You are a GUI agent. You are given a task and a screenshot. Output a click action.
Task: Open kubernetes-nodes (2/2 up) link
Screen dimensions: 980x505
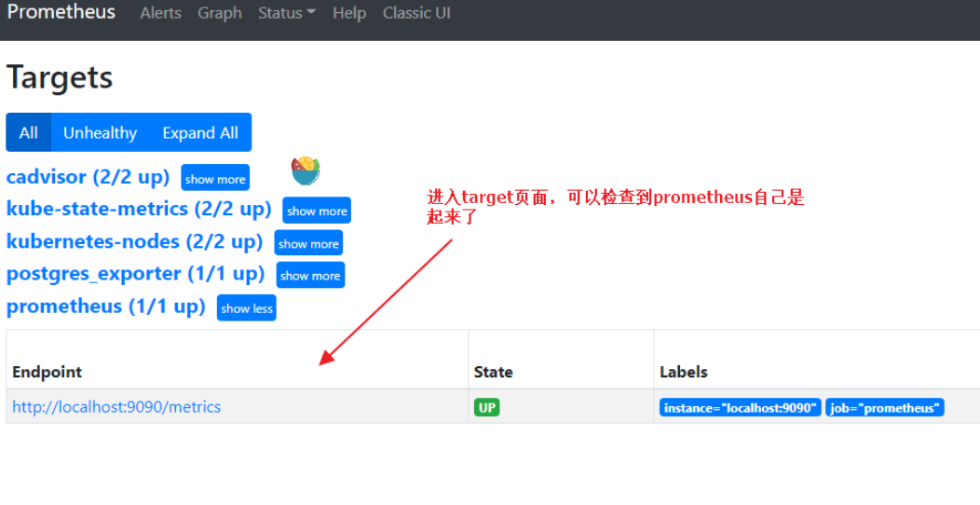[134, 242]
